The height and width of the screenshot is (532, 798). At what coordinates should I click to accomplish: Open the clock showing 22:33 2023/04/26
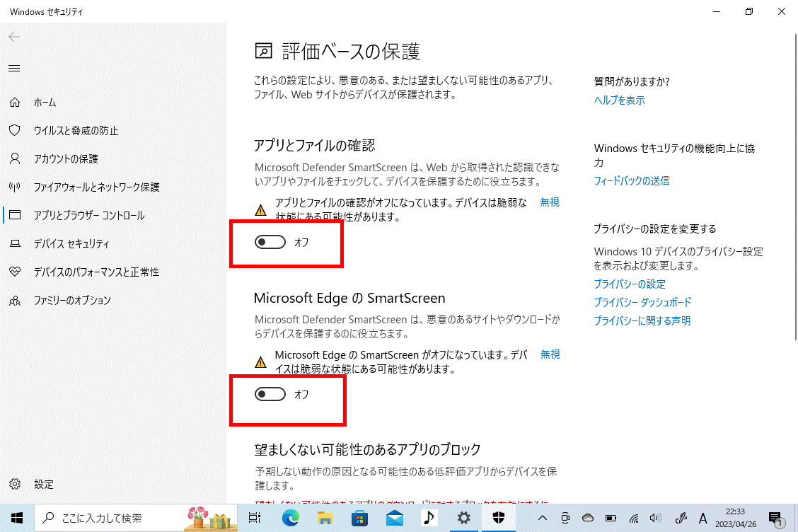pyautogui.click(x=736, y=519)
